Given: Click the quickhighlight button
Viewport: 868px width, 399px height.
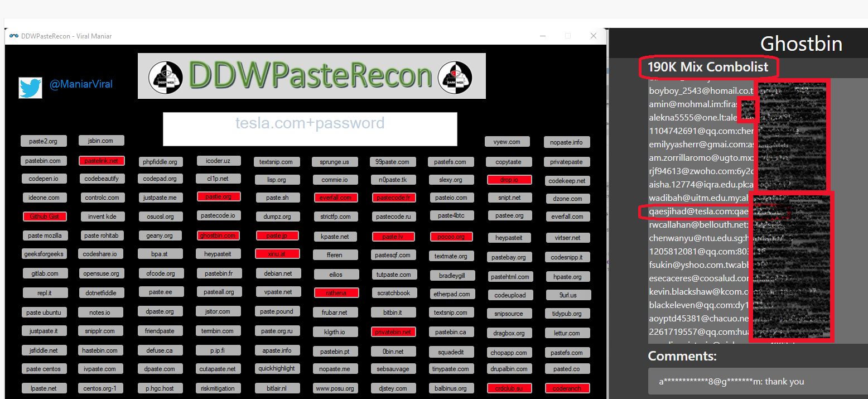Looking at the screenshot, I should [277, 368].
